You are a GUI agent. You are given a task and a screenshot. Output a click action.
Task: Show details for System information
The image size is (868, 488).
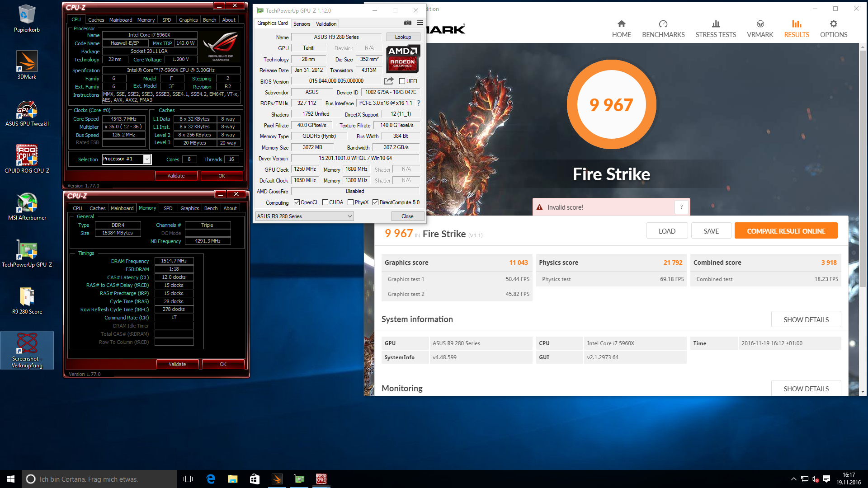tap(806, 319)
